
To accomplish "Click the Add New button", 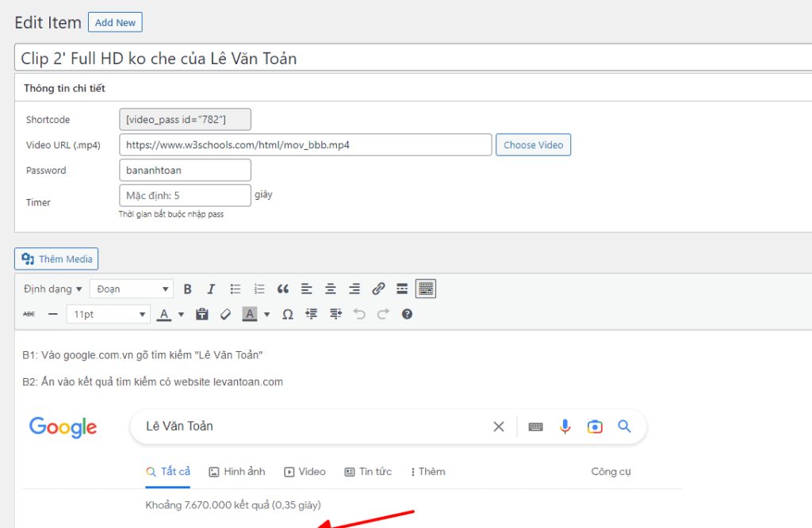I will pos(115,23).
